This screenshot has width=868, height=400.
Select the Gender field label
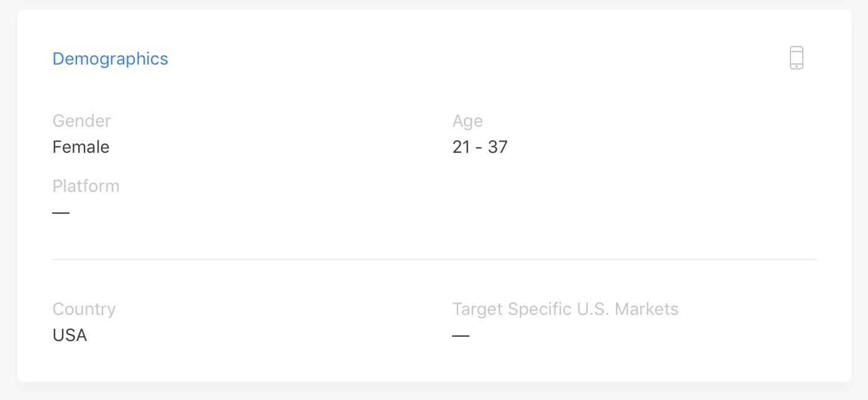[82, 120]
